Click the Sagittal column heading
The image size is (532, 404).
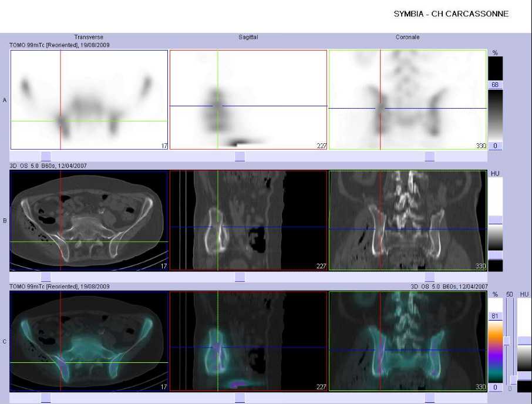click(248, 37)
